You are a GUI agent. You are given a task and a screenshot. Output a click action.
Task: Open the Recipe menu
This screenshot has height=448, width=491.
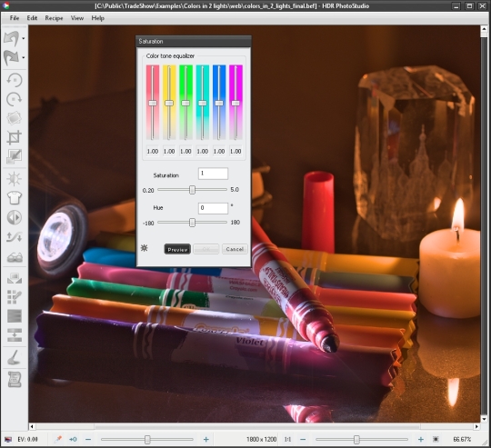click(54, 18)
